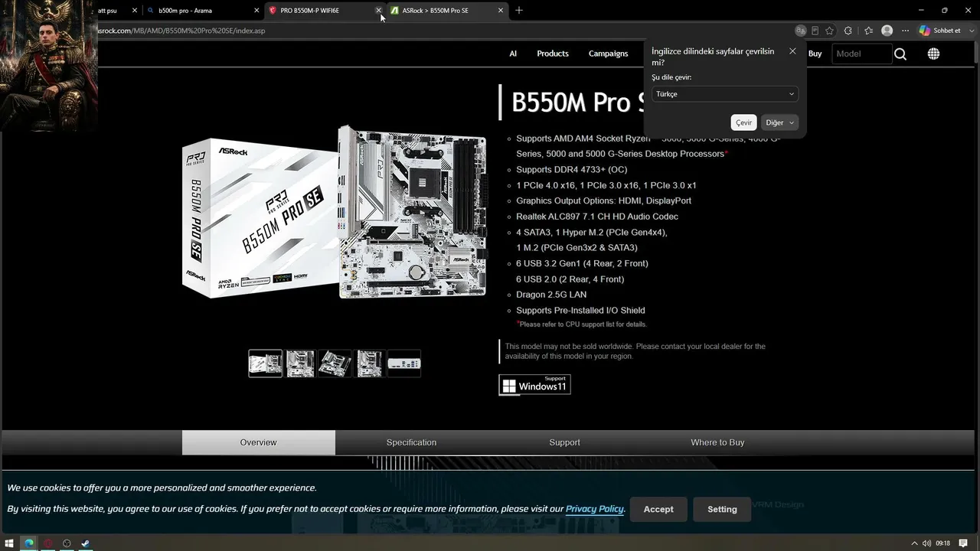Open the AI menu item
This screenshot has width=980, height=551.
(513, 54)
